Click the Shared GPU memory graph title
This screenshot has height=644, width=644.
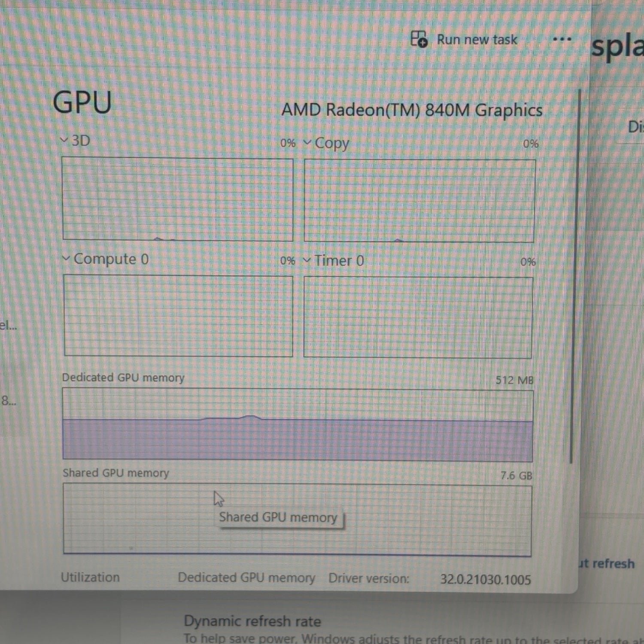tap(116, 473)
